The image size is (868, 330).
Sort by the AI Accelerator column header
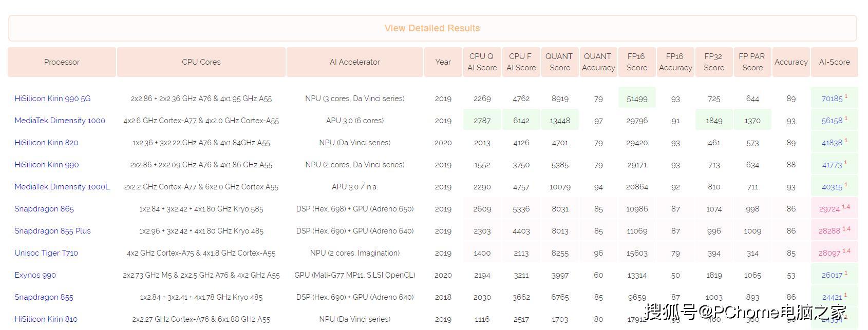tap(355, 62)
